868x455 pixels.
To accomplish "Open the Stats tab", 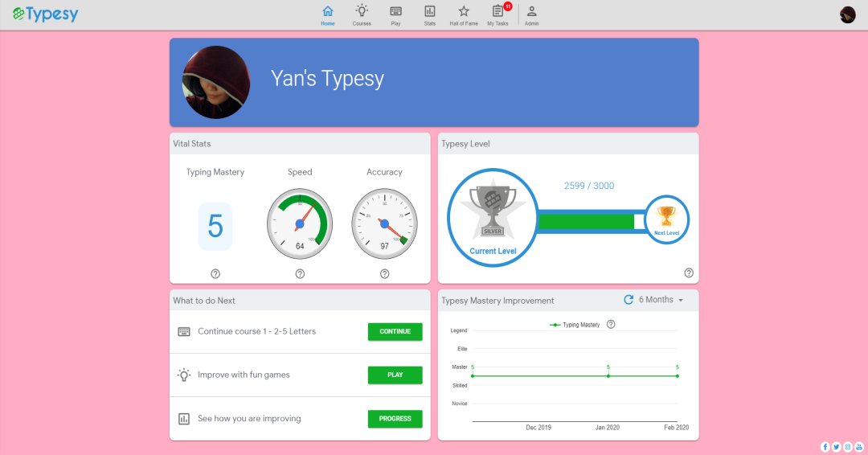I will [429, 15].
